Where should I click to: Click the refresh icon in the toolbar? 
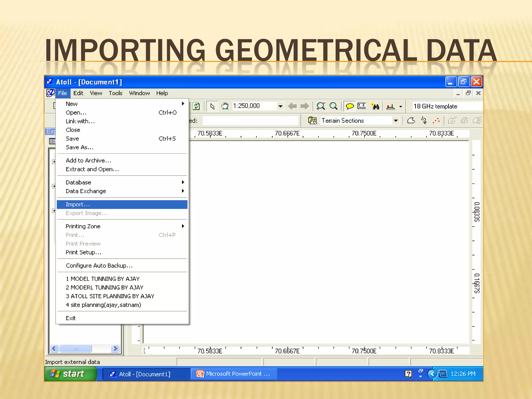pyautogui.click(x=197, y=106)
